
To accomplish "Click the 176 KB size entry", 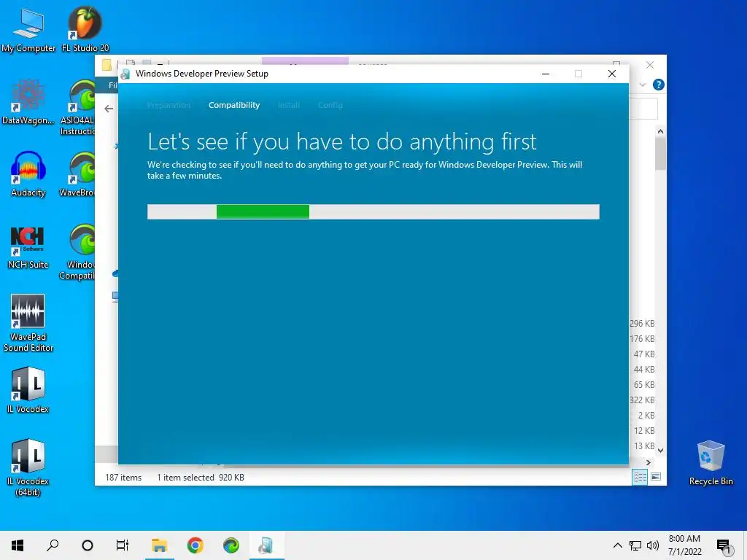I will coord(642,338).
